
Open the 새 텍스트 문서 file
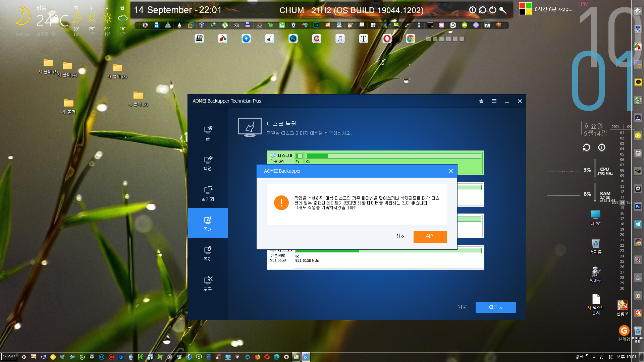[596, 304]
